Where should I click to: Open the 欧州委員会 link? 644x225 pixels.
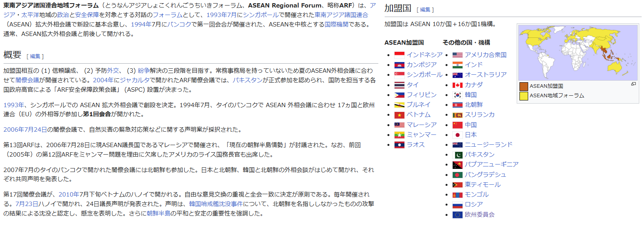pos(480,215)
